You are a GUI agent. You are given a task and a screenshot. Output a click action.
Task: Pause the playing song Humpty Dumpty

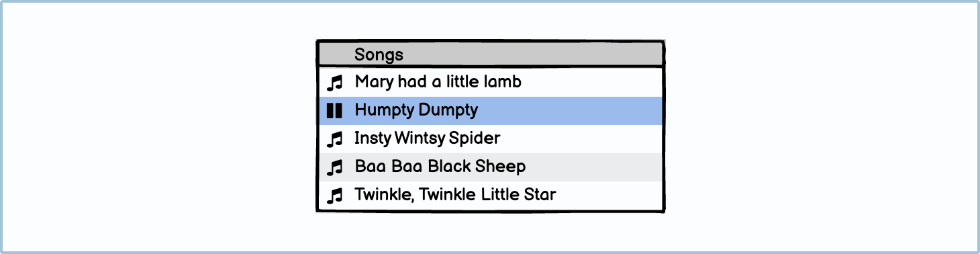334,111
